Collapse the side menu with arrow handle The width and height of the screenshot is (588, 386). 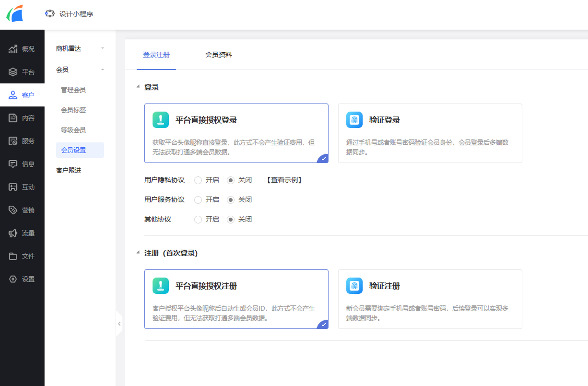tap(119, 324)
